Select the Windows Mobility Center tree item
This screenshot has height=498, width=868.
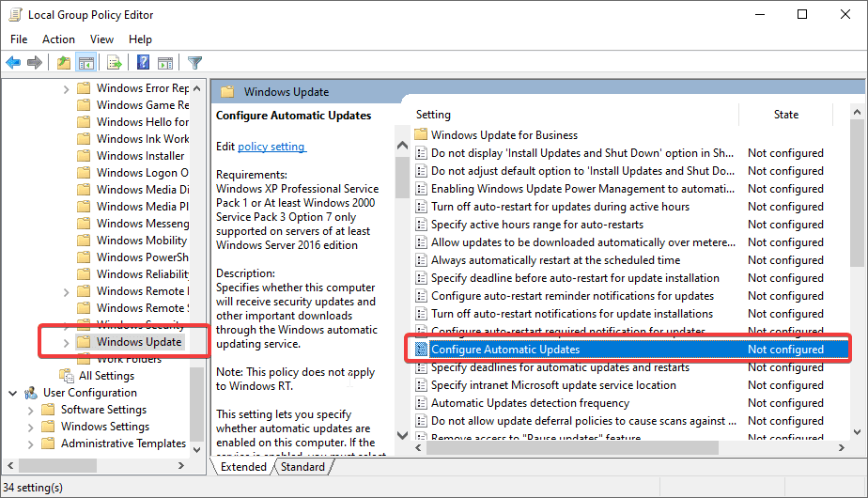click(x=142, y=241)
